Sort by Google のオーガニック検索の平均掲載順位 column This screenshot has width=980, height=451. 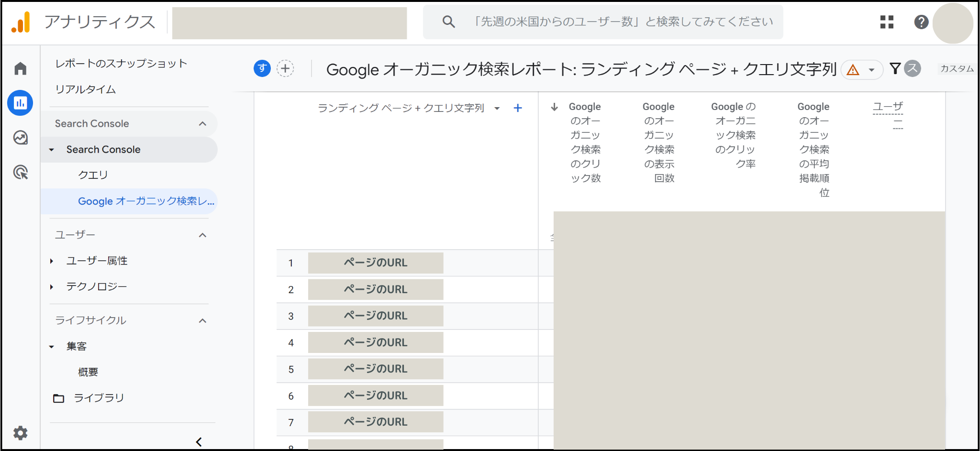click(x=813, y=149)
